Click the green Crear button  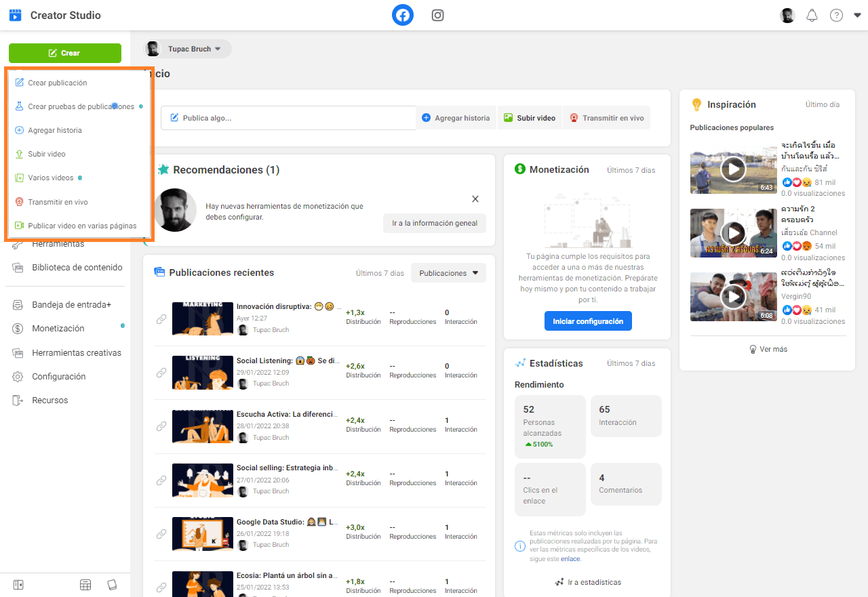pyautogui.click(x=64, y=53)
